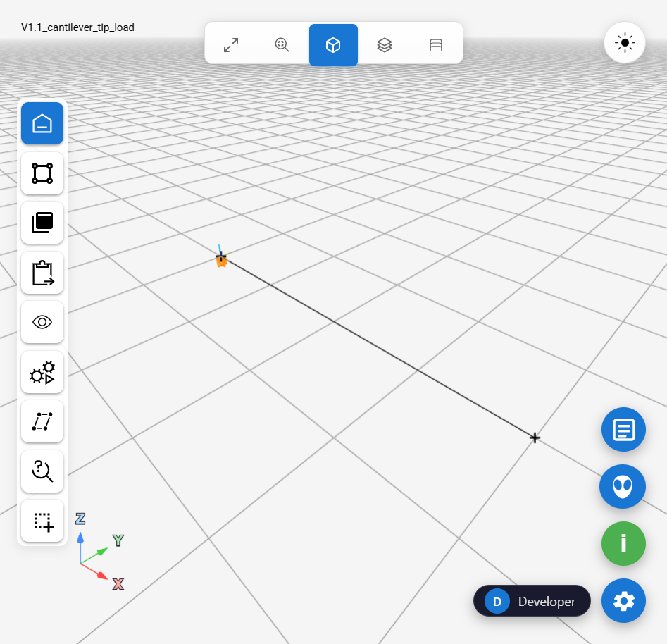
Task: Click the frame section view icon
Action: [x=435, y=44]
